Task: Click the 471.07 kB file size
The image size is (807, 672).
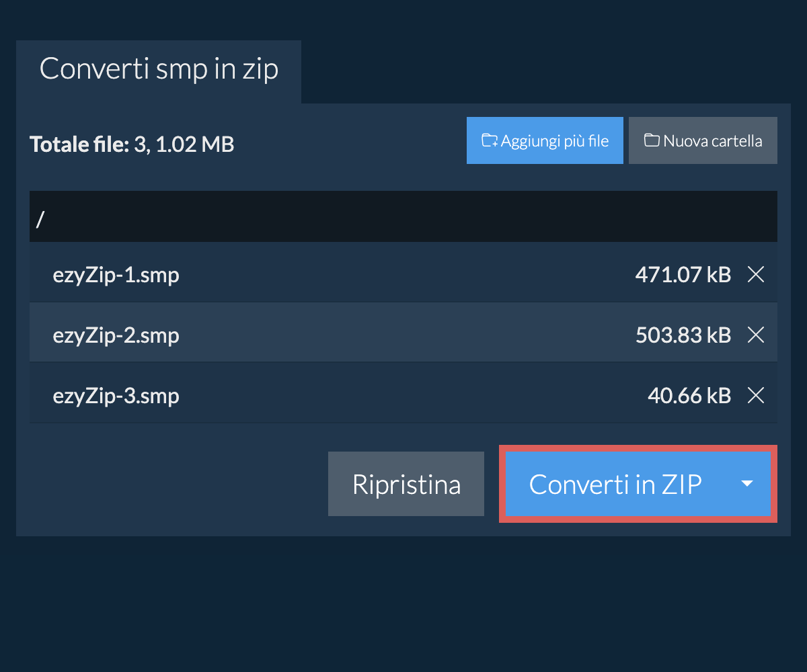Action: (683, 274)
